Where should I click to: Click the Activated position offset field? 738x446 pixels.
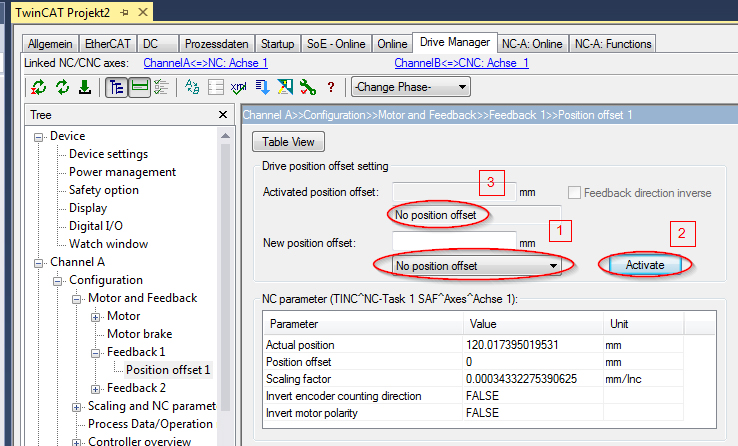pos(454,192)
